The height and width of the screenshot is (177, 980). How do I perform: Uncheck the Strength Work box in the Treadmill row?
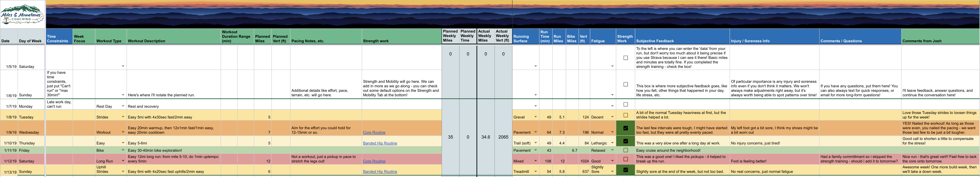(x=625, y=170)
